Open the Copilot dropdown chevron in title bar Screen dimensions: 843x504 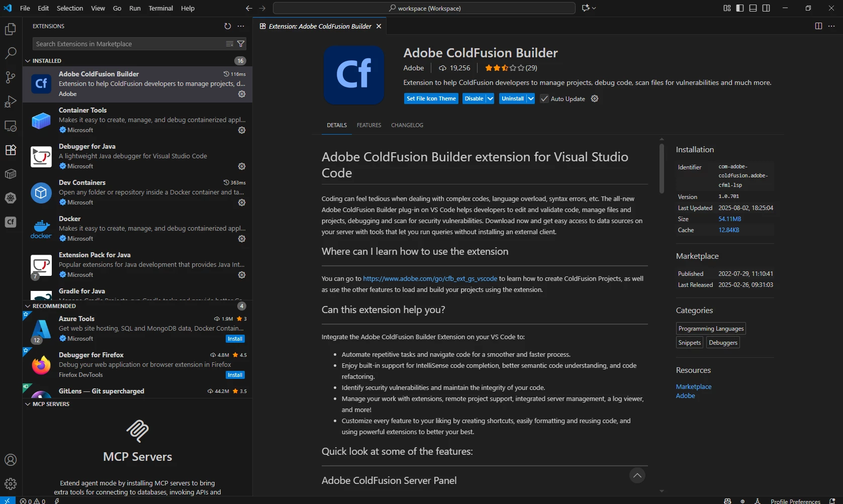[594, 8]
